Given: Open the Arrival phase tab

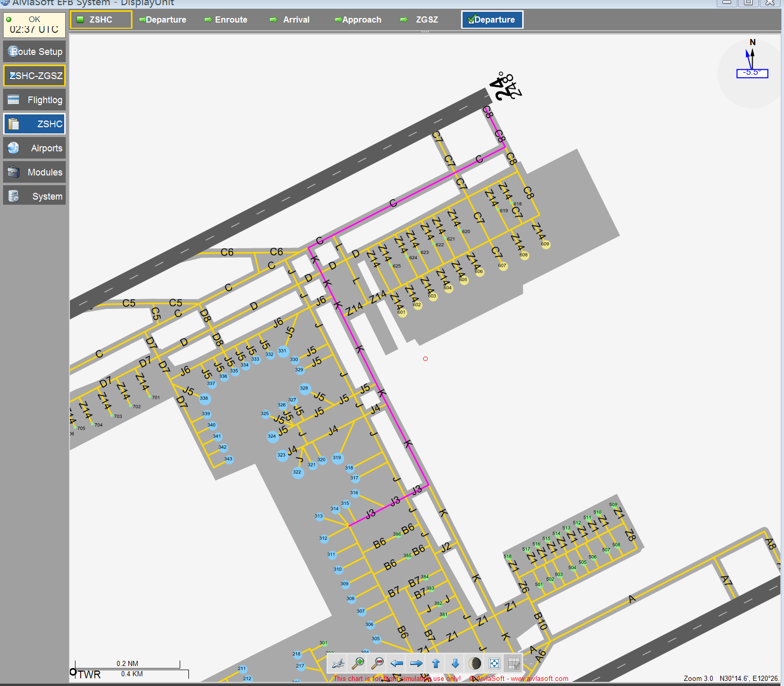Looking at the screenshot, I should point(290,19).
